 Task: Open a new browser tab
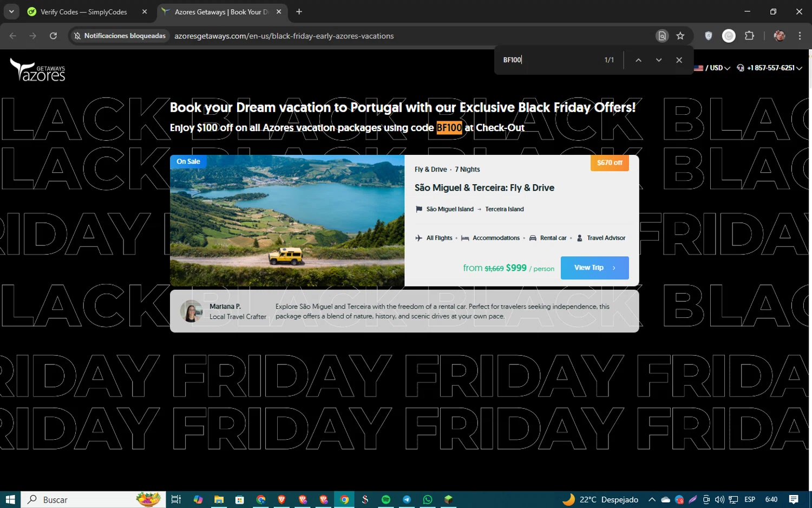[x=299, y=12]
